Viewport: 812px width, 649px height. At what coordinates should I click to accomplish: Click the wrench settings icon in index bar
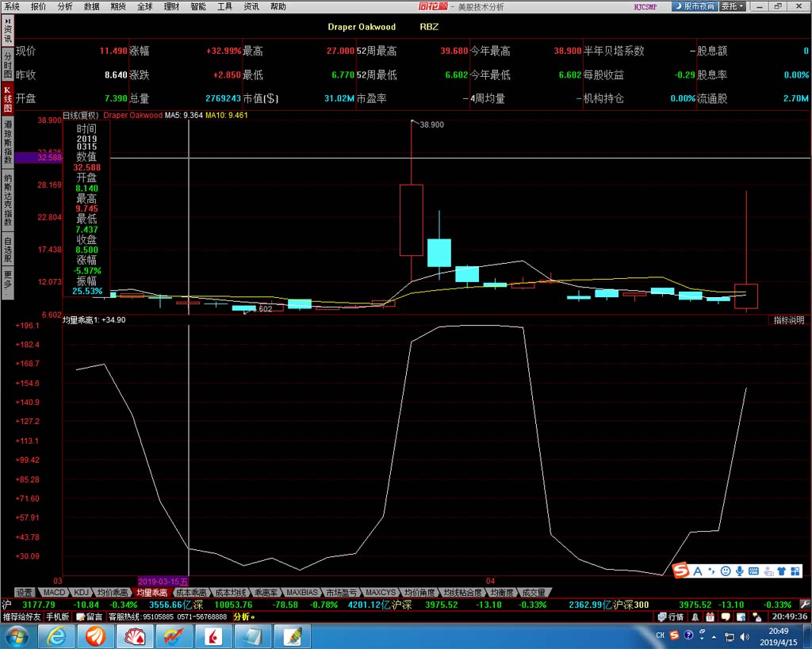click(x=804, y=604)
